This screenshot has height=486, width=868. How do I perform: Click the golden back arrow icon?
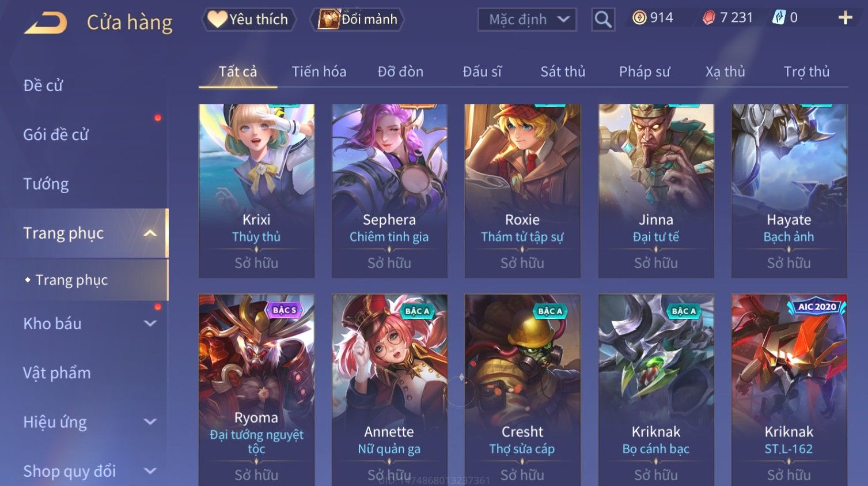[46, 23]
